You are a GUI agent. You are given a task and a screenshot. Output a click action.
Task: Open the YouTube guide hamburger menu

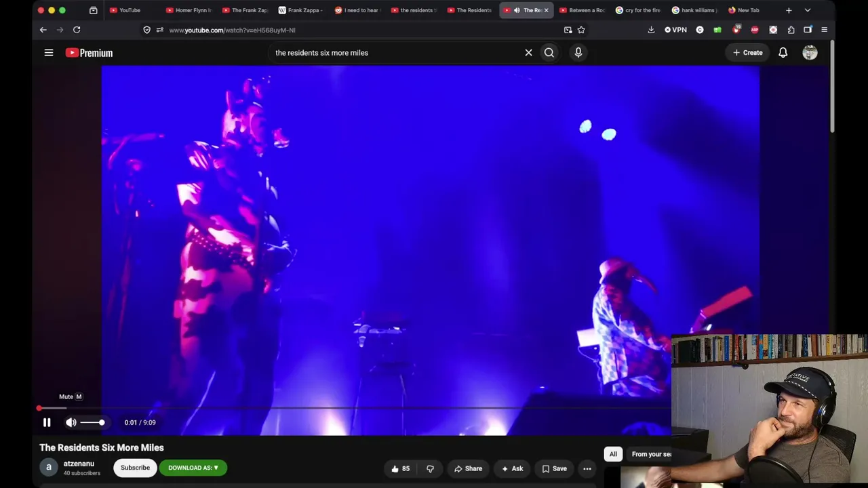coord(49,52)
